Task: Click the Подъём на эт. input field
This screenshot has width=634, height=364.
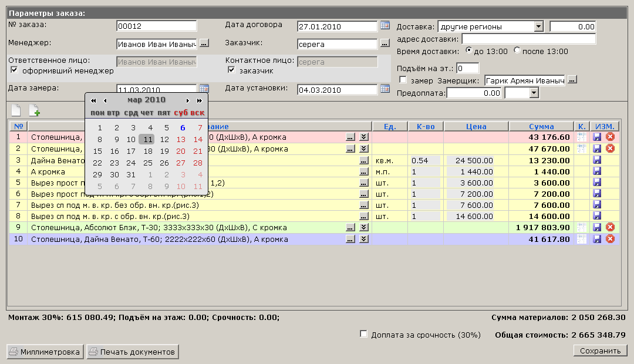Action: tap(467, 68)
